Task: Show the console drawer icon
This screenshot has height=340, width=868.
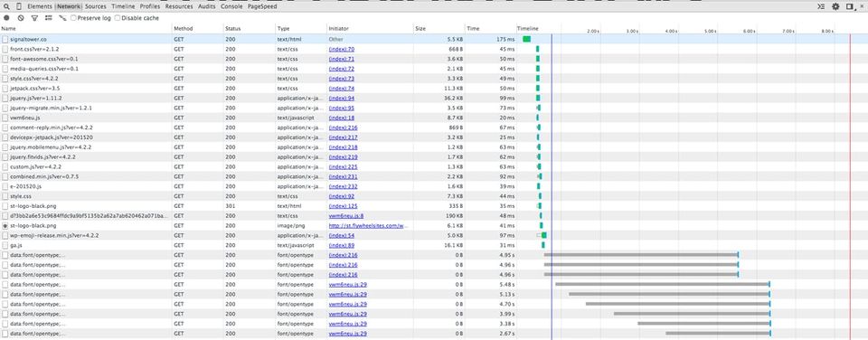Action: pyautogui.click(x=821, y=6)
